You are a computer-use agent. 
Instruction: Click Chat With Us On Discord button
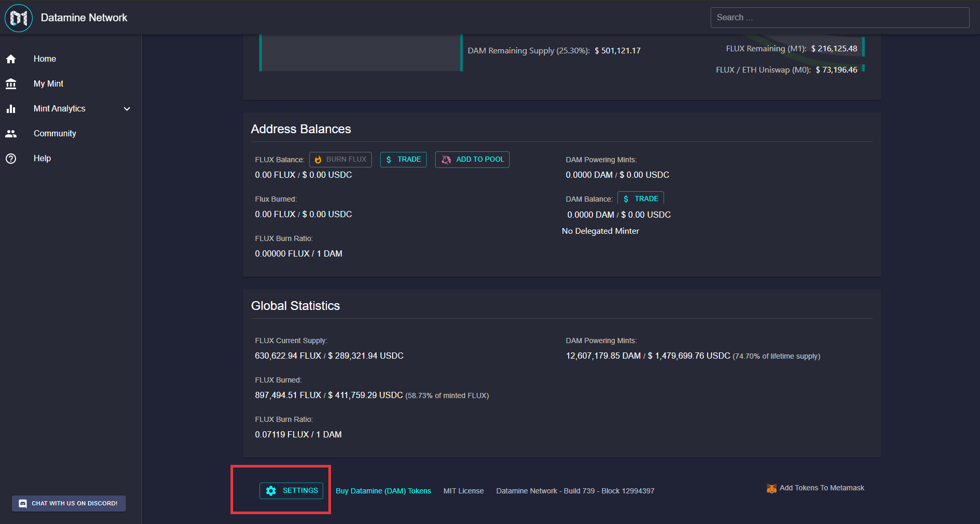pyautogui.click(x=69, y=503)
